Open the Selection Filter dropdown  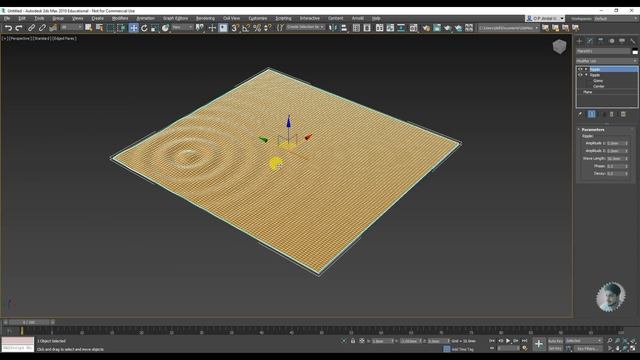point(71,27)
